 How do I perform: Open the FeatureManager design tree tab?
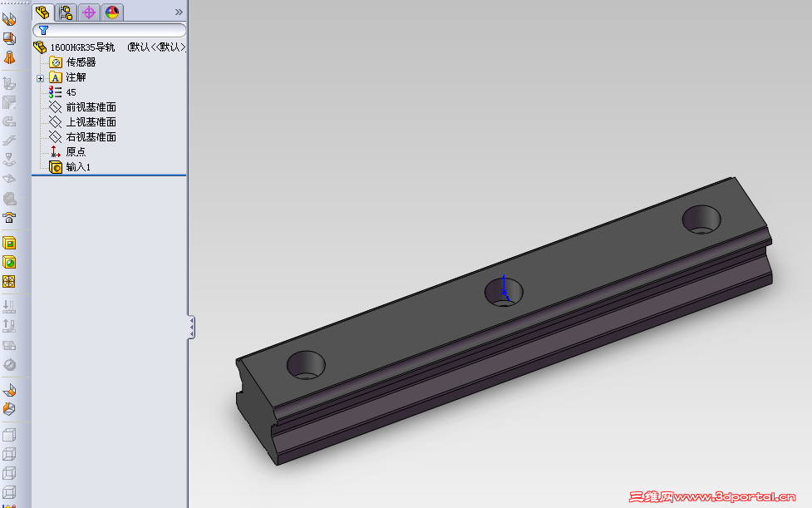[42, 12]
